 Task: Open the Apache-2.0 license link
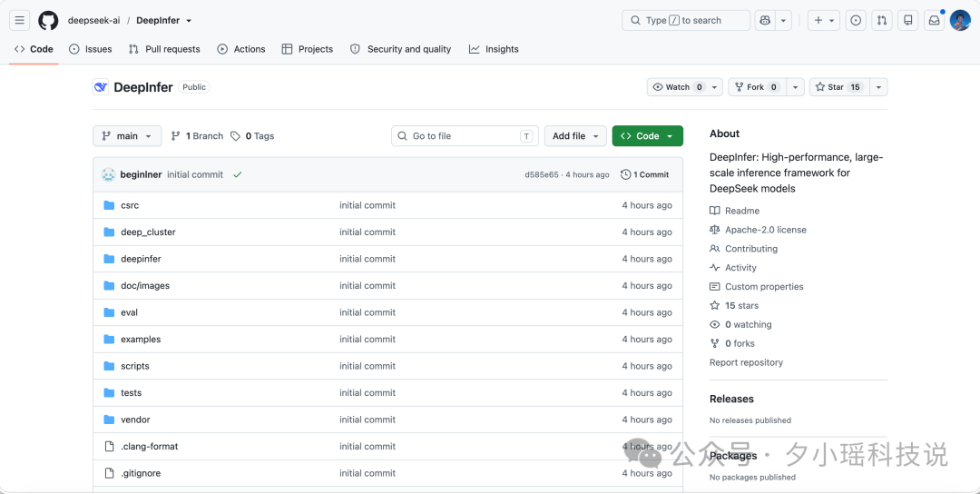coord(766,230)
